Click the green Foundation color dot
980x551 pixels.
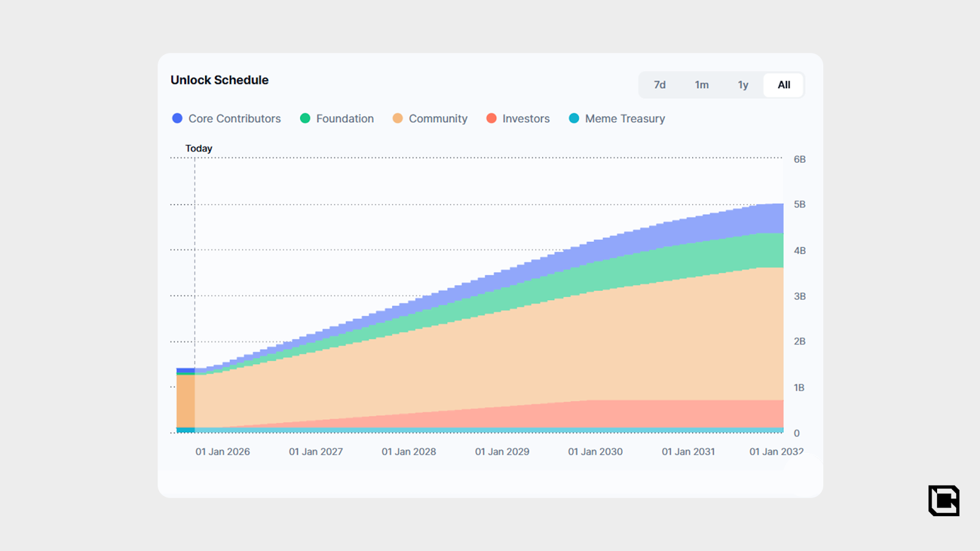tap(305, 118)
